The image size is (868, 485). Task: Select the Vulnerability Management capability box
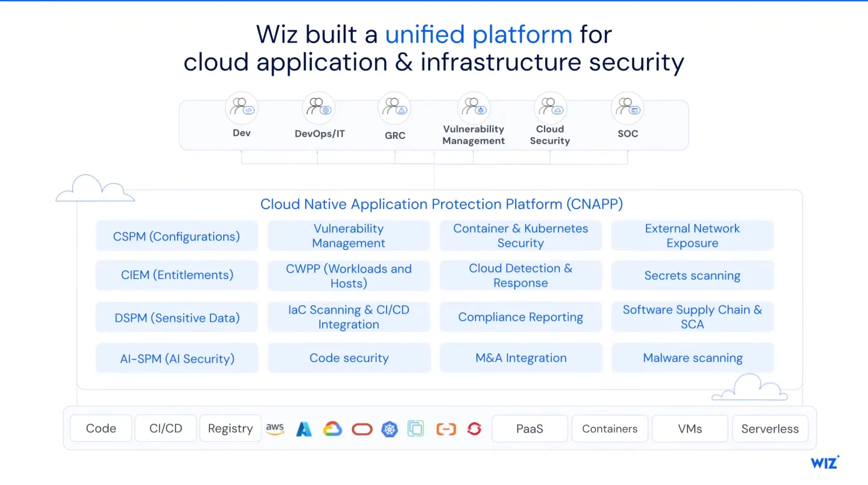pyautogui.click(x=348, y=236)
